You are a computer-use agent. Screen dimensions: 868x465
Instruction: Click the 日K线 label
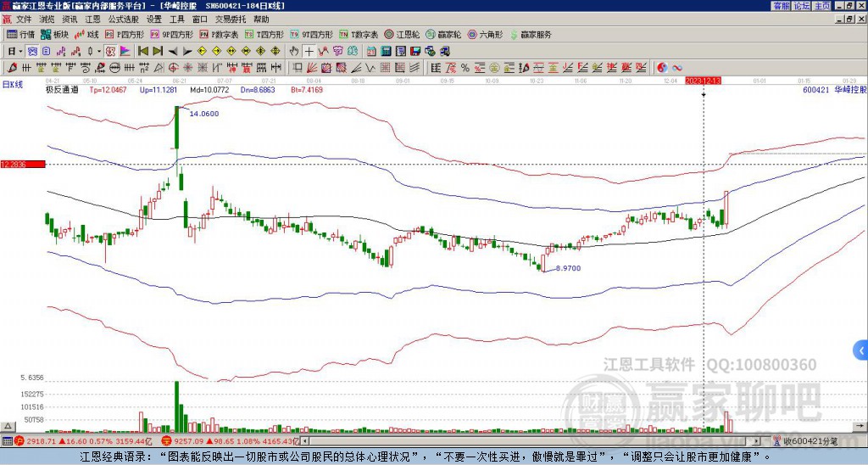pos(13,85)
